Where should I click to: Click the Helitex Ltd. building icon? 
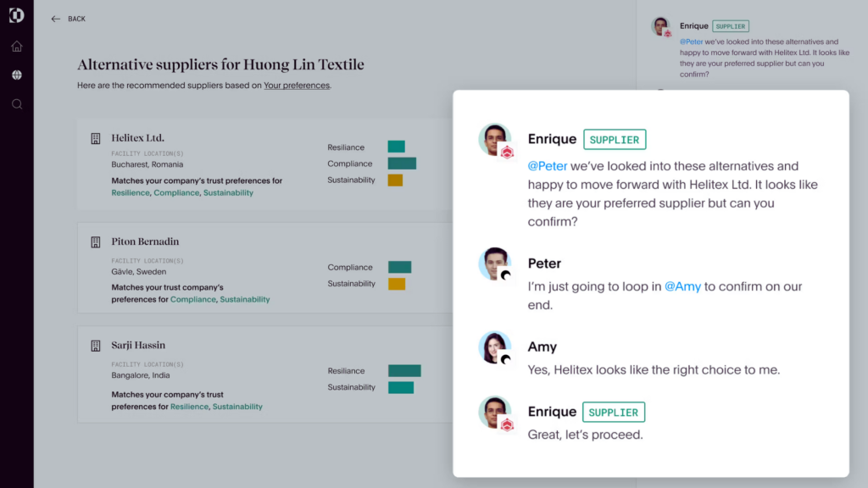tap(96, 138)
